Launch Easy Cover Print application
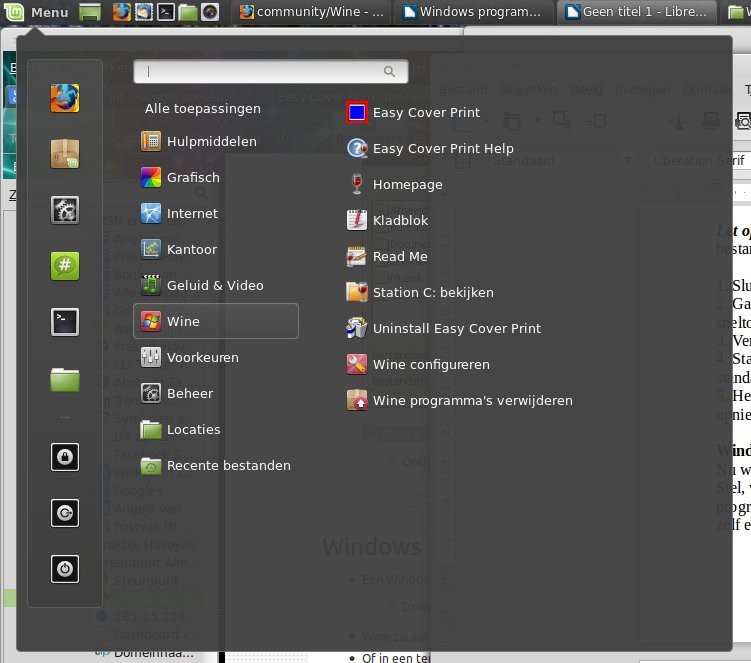This screenshot has height=663, width=751. (413, 113)
